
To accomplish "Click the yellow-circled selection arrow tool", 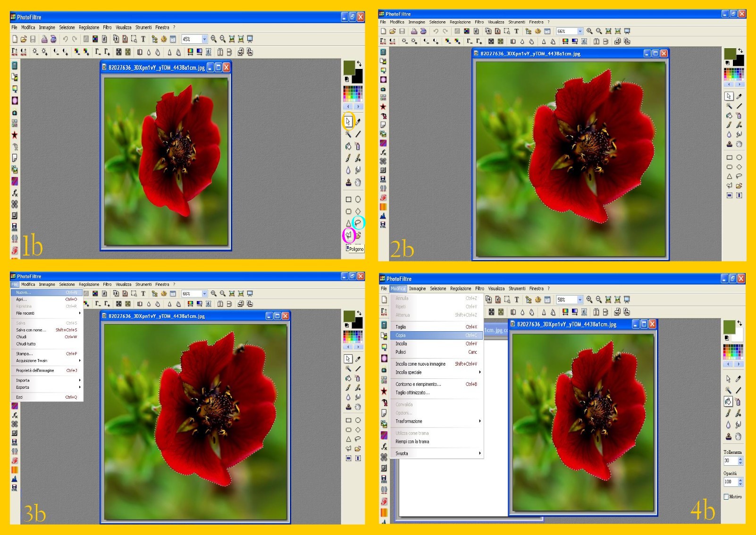I will tap(348, 121).
